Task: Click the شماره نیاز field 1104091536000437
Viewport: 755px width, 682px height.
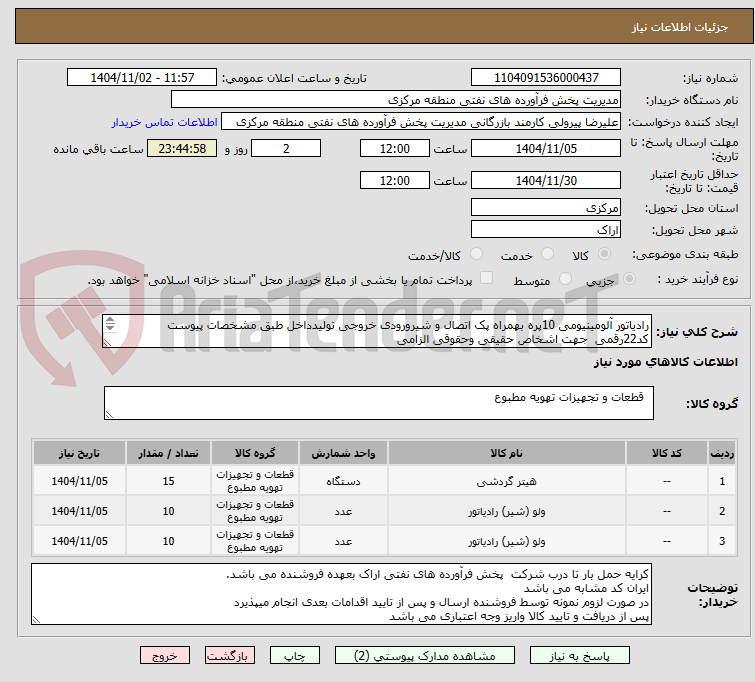Action: coord(546,78)
